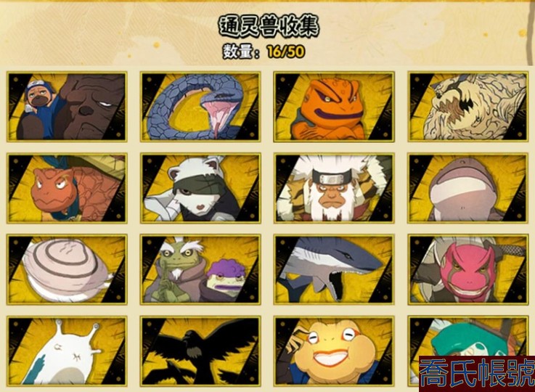Click the 数量 quantity label

point(242,52)
